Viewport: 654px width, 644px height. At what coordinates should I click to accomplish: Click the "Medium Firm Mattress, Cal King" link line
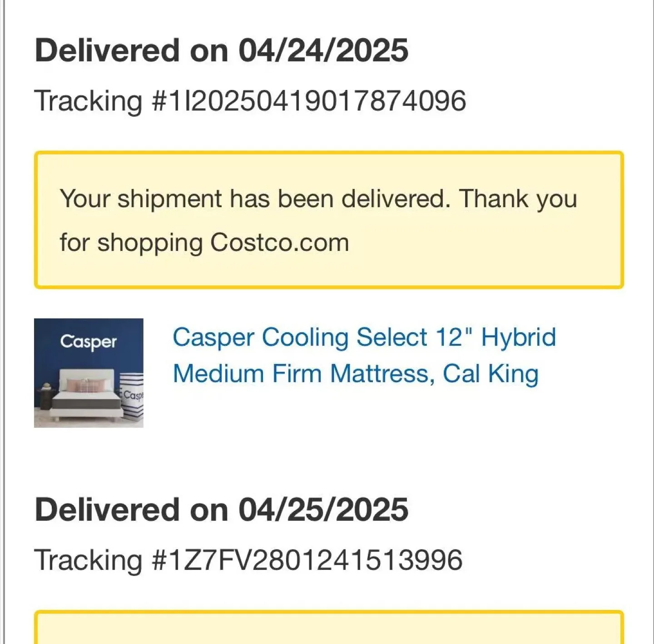[x=356, y=374]
